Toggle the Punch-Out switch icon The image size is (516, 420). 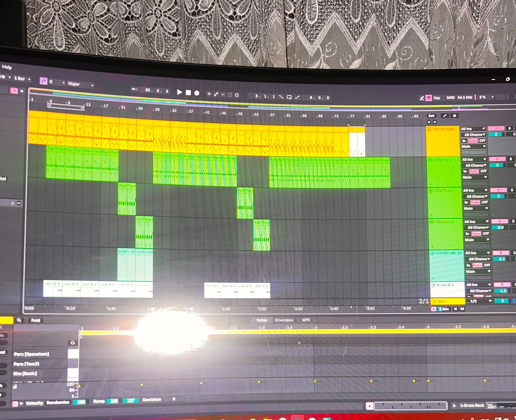point(297,97)
